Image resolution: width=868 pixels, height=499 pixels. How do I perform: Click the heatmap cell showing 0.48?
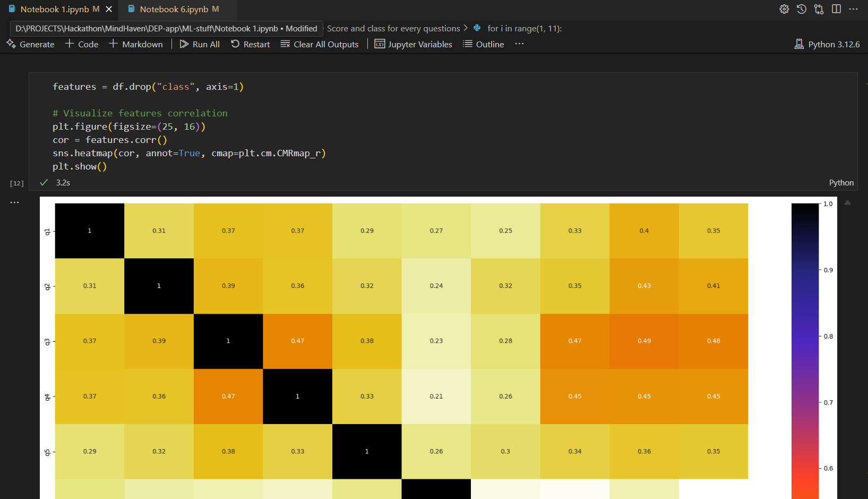pyautogui.click(x=714, y=341)
